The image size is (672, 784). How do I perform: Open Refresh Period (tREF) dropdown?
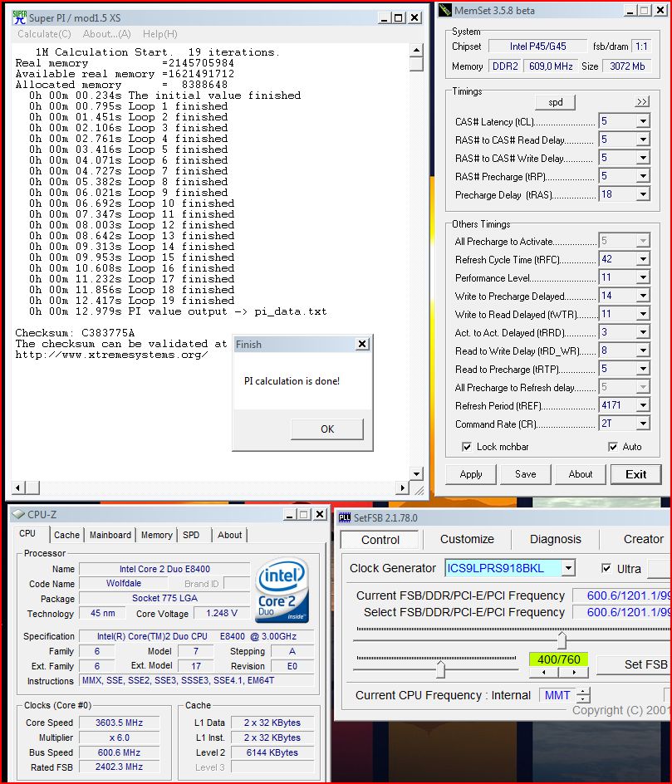point(644,405)
